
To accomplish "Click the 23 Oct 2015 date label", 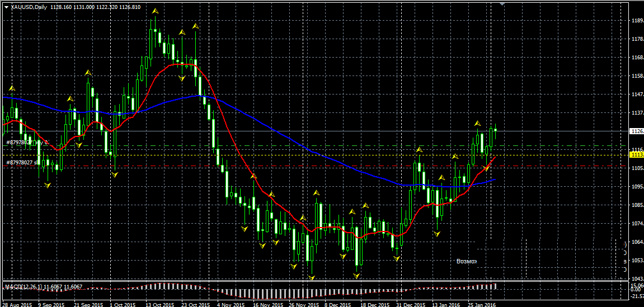I will (196, 305).
